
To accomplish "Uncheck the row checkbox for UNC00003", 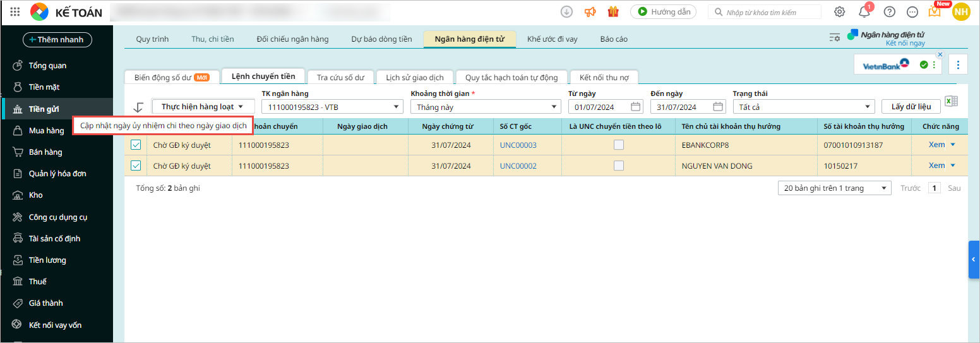I will coord(136,145).
